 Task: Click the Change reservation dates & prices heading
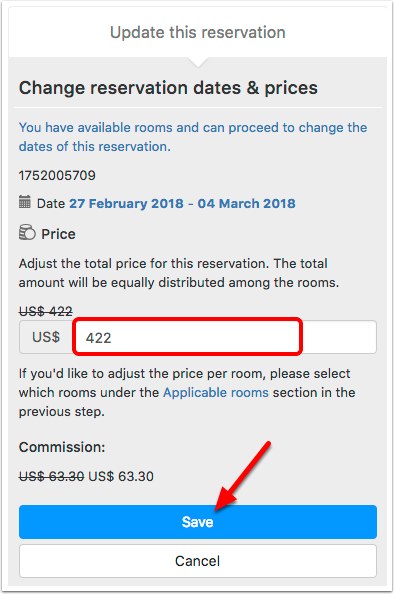click(168, 88)
